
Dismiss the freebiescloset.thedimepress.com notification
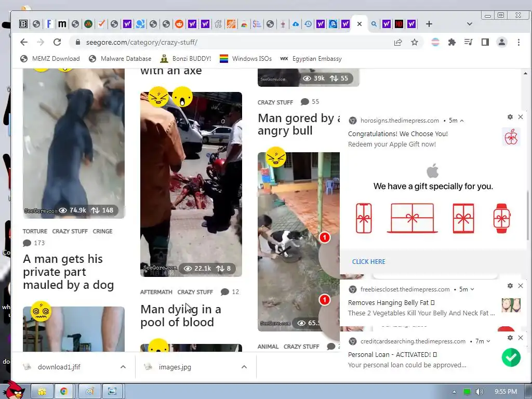(x=521, y=286)
